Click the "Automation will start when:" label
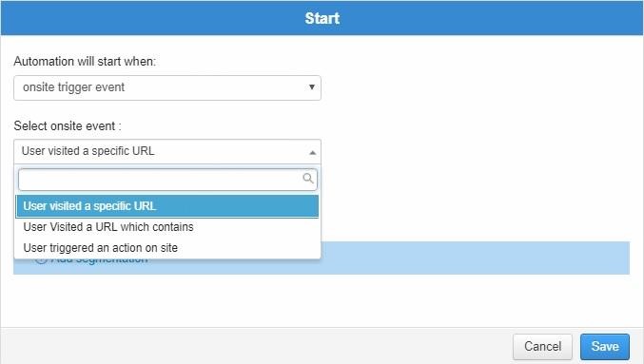The image size is (644, 364). pyautogui.click(x=85, y=61)
